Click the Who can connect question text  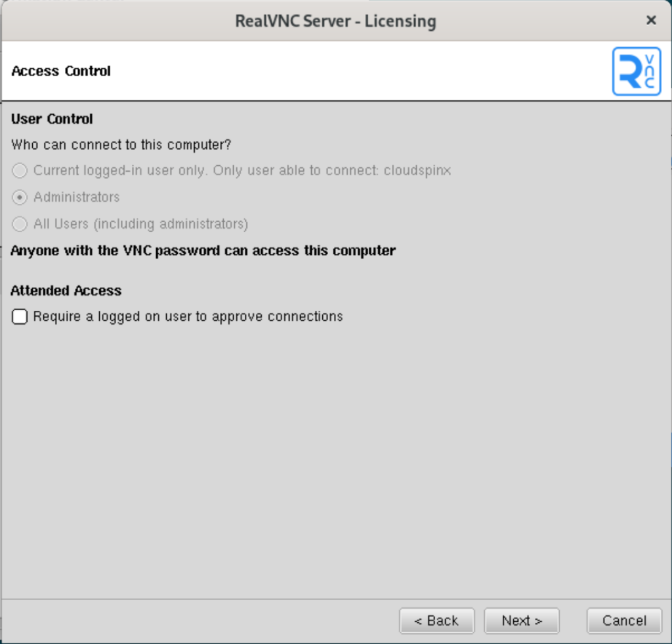(122, 144)
